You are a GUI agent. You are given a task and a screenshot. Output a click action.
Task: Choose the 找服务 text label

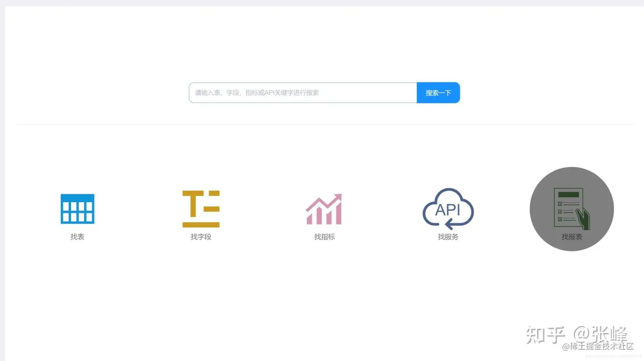[x=448, y=237]
